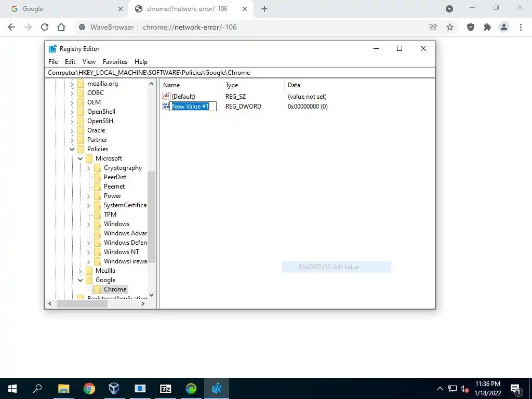Click the Registry Editor taskbar icon
The image size is (532, 399).
217,389
